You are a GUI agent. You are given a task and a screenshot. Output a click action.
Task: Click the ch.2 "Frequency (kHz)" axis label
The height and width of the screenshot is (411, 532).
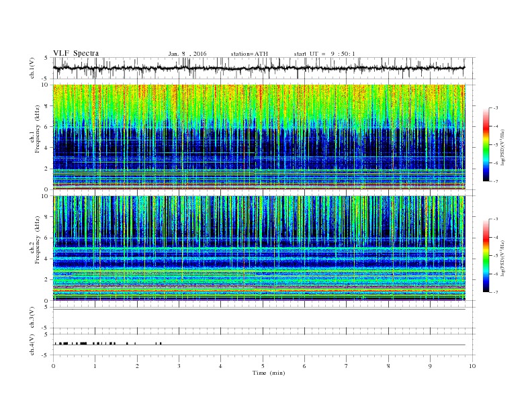coord(38,239)
